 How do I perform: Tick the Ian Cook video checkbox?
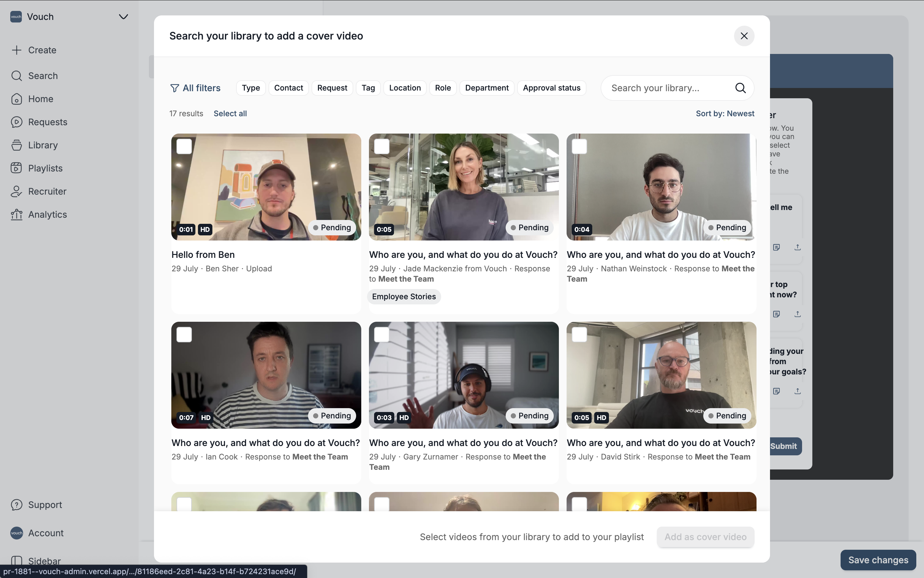[x=184, y=335]
